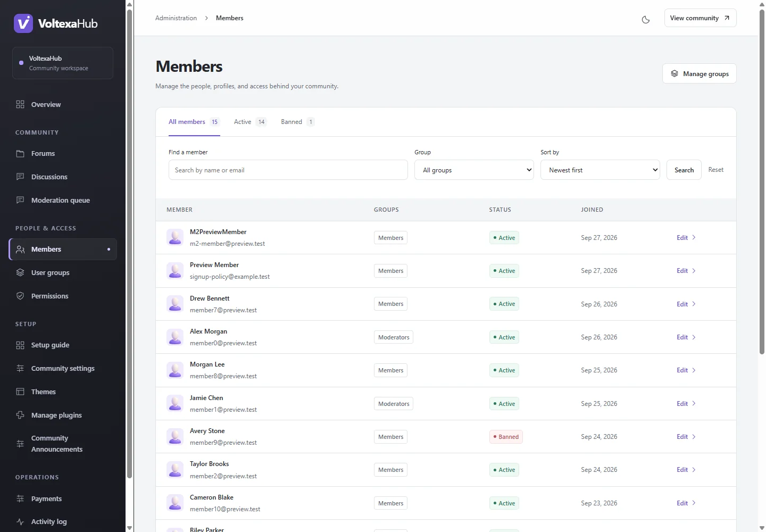Image resolution: width=766 pixels, height=532 pixels.
Task: Open the Moderation queue
Action: click(63, 201)
